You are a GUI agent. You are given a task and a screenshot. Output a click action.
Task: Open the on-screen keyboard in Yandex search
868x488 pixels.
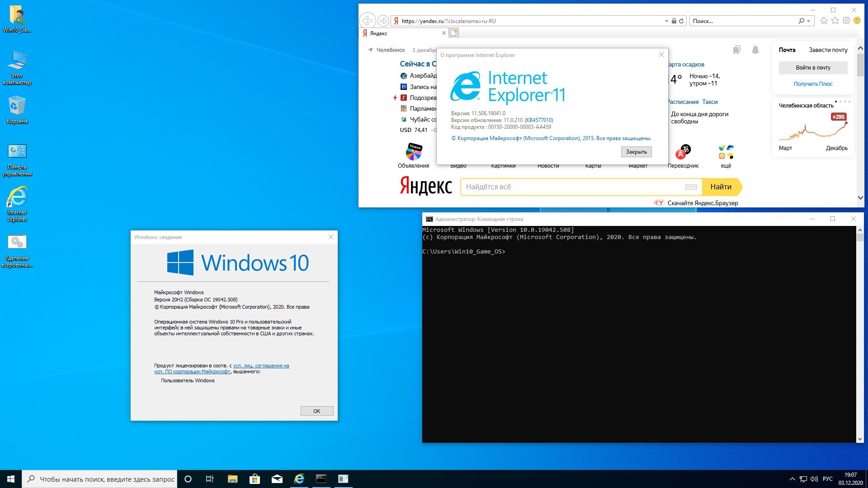click(x=691, y=187)
